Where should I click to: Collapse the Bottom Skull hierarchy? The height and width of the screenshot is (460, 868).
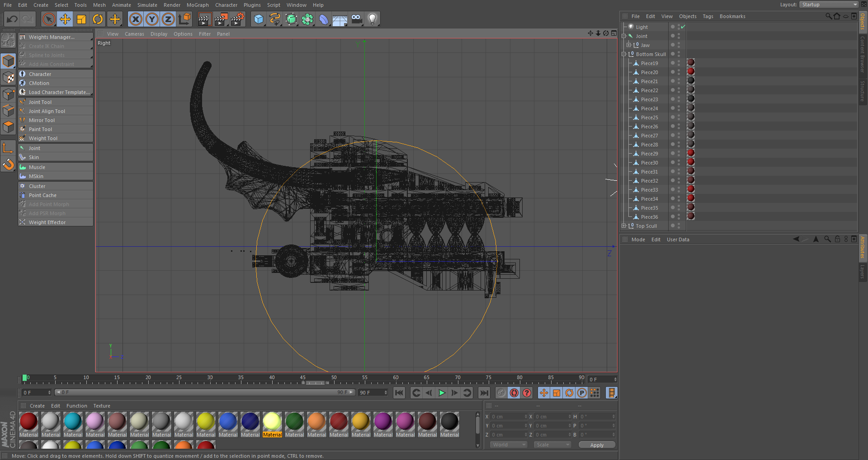(624, 54)
